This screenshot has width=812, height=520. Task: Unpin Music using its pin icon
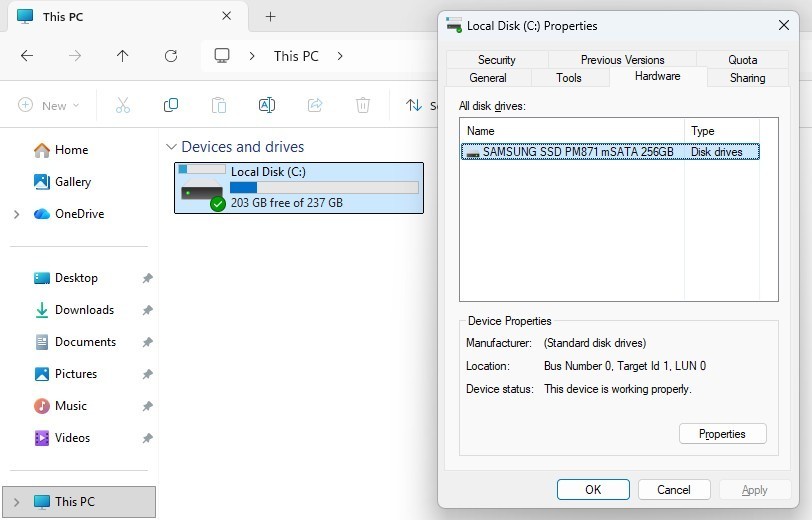click(148, 406)
